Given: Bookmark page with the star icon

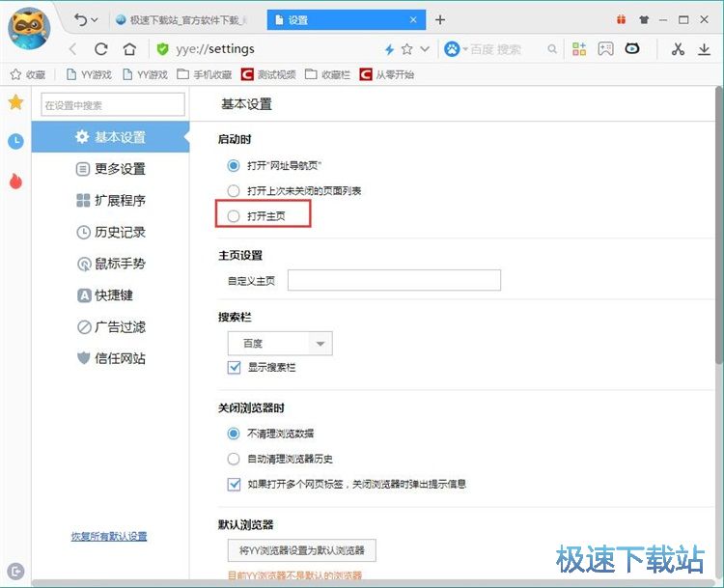Looking at the screenshot, I should point(406,49).
